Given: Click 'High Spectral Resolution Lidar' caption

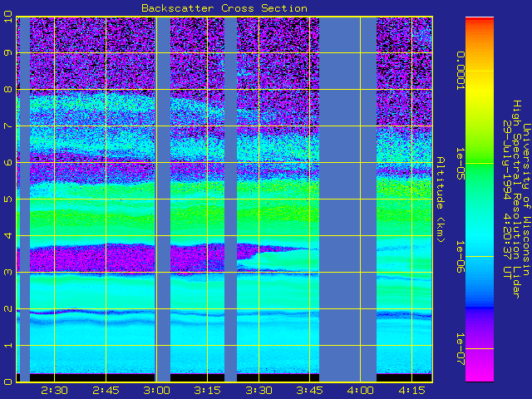Looking at the screenshot, I should 517,199.
